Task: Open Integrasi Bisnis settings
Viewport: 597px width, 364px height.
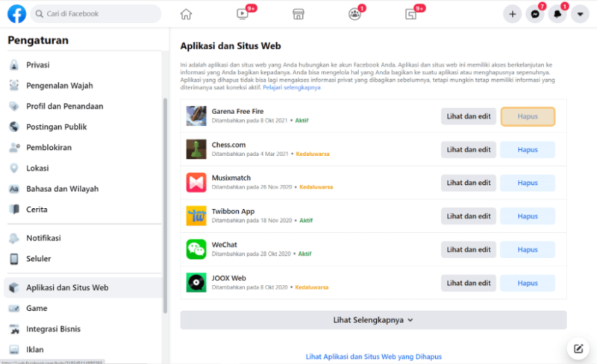Action: [83, 329]
